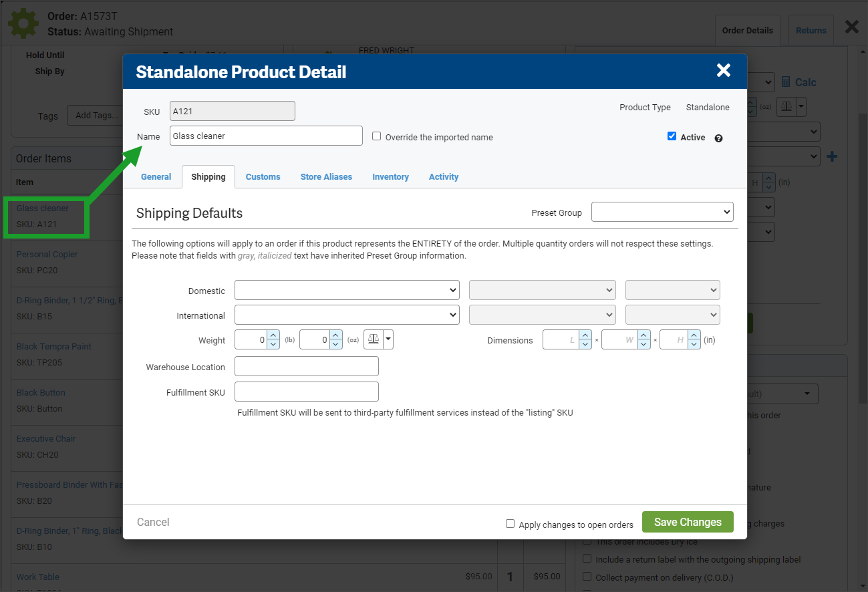The width and height of the screenshot is (868, 592).
Task: Click the Calc calculator icon
Action: click(786, 82)
